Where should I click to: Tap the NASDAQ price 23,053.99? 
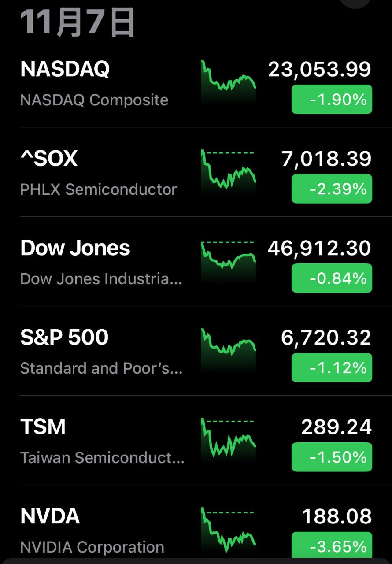pos(320,70)
